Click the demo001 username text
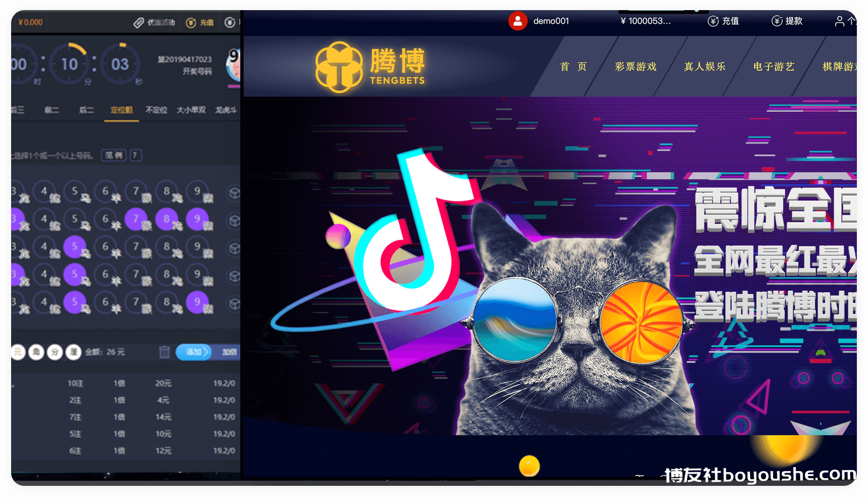The height and width of the screenshot is (498, 868). [x=551, y=21]
